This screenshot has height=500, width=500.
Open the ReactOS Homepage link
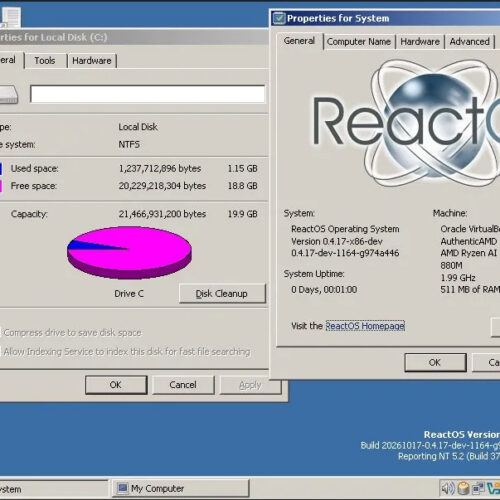[365, 326]
